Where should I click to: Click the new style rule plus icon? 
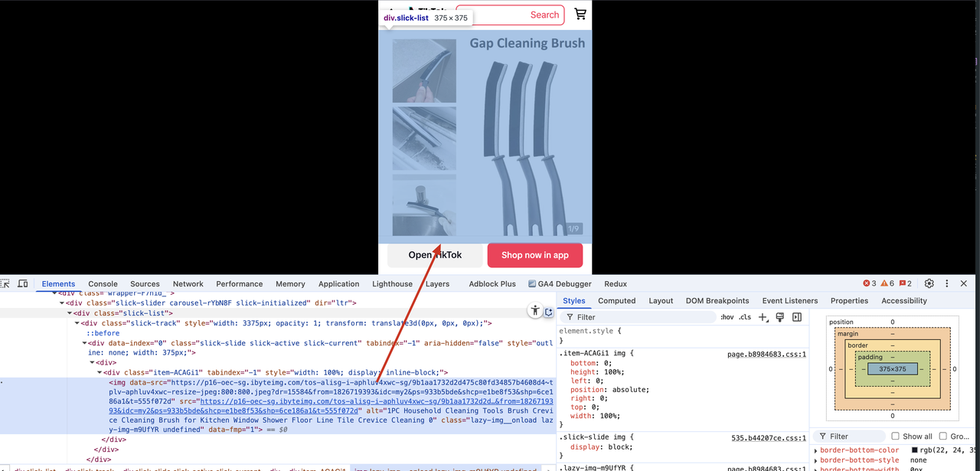763,317
